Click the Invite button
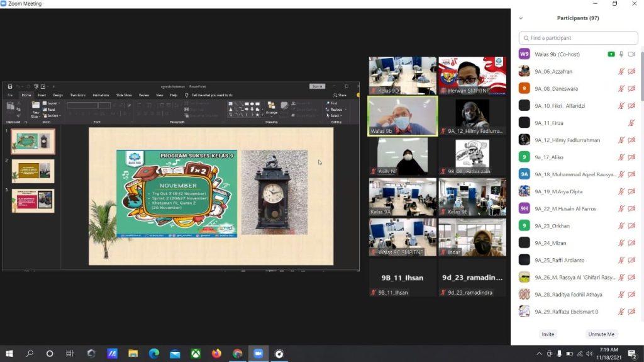 tap(548, 334)
